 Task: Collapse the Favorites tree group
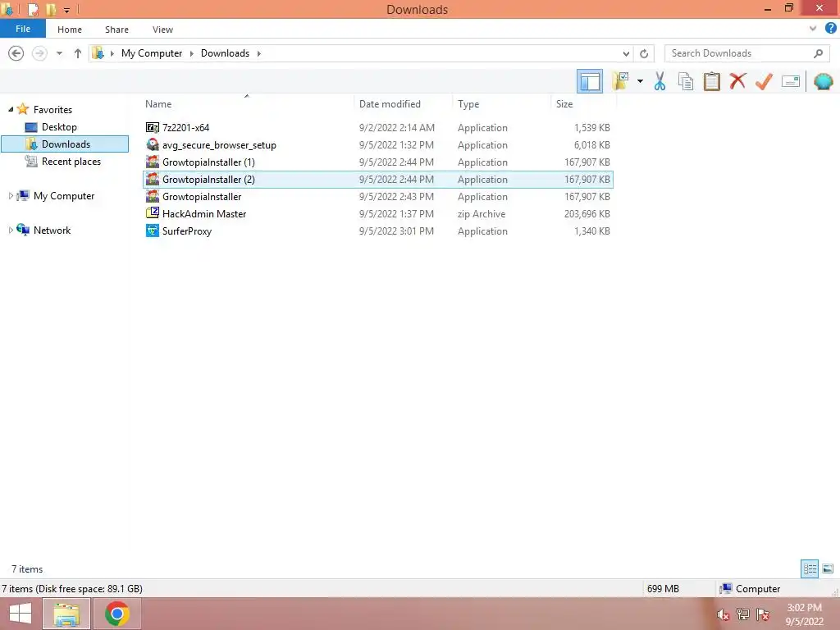pos(11,109)
